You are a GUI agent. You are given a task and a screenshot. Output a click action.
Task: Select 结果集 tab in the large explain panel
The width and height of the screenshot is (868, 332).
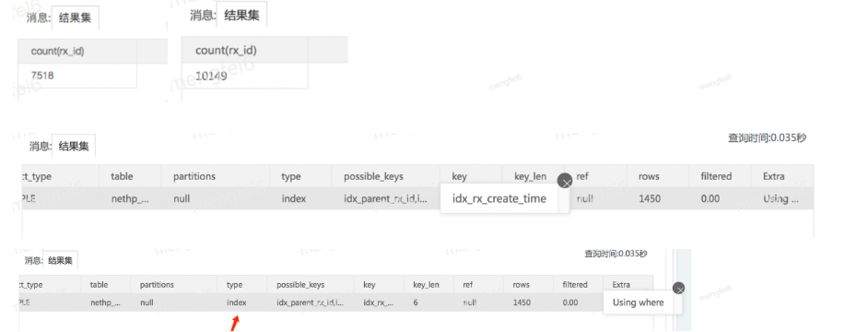74,147
